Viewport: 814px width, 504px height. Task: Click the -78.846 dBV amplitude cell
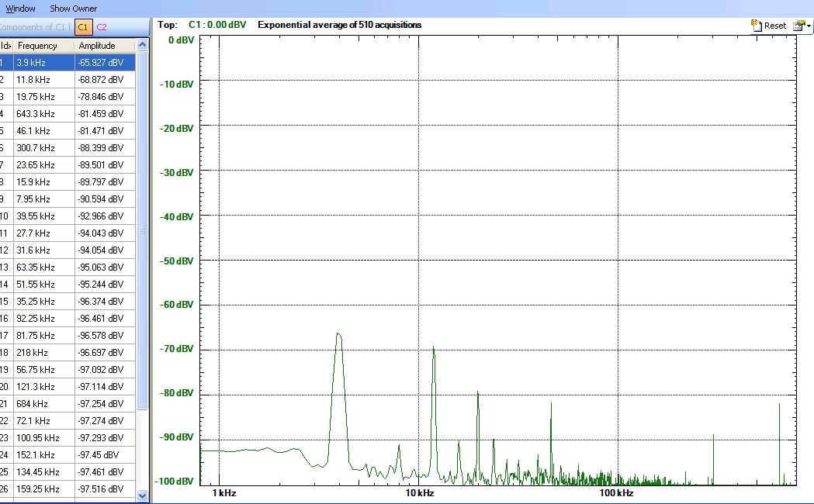tap(106, 96)
